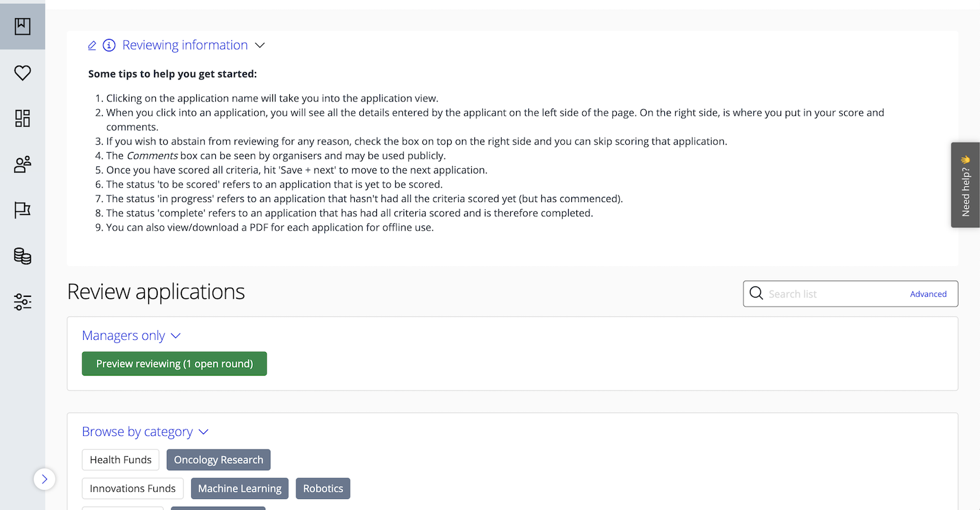Expand the sidebar with the arrow button
The image size is (980, 510).
[x=44, y=479]
